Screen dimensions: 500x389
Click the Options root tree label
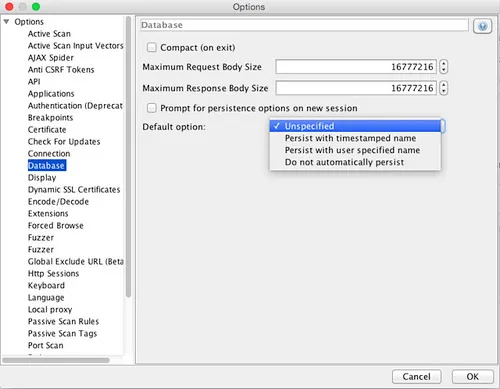(29, 22)
